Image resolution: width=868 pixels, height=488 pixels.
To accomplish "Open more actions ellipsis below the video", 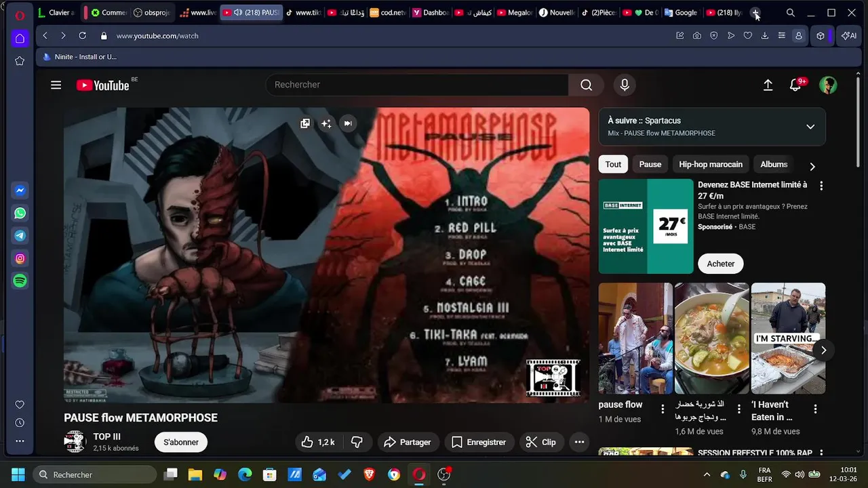I will [579, 442].
